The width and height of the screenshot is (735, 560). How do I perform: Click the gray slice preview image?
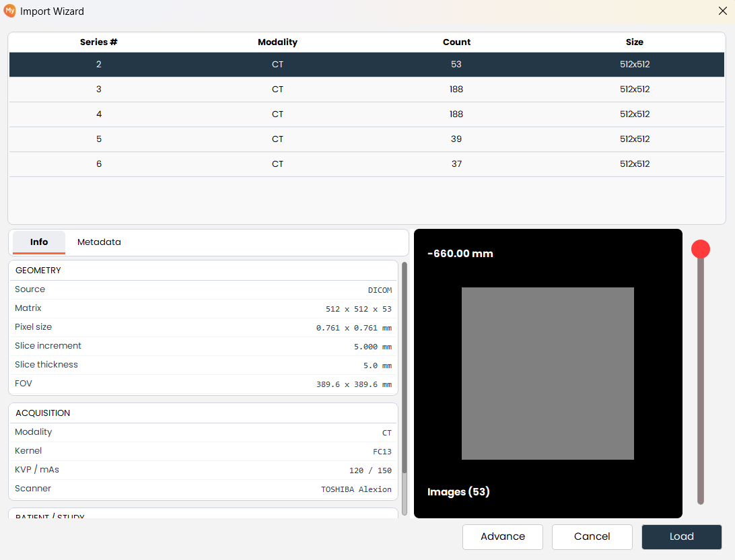point(547,374)
